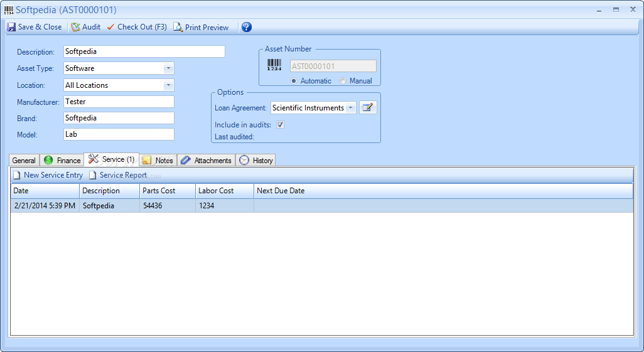Click the paperclip Attachments tab icon
This screenshot has height=352, width=644.
click(186, 160)
